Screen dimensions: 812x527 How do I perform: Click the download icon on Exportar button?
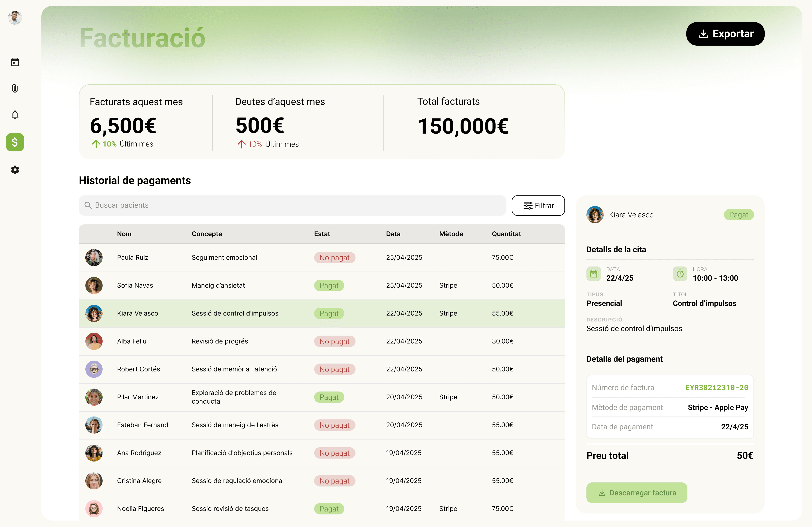703,34
